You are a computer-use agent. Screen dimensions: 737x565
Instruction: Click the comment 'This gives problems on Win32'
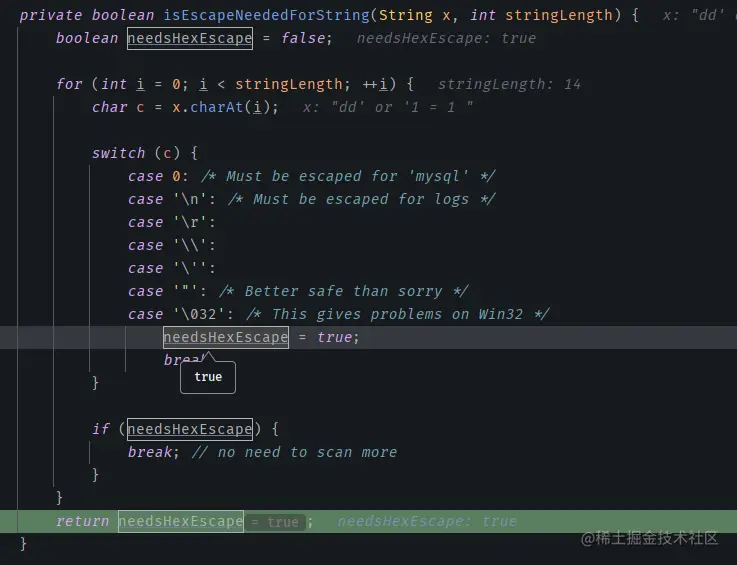click(x=397, y=314)
